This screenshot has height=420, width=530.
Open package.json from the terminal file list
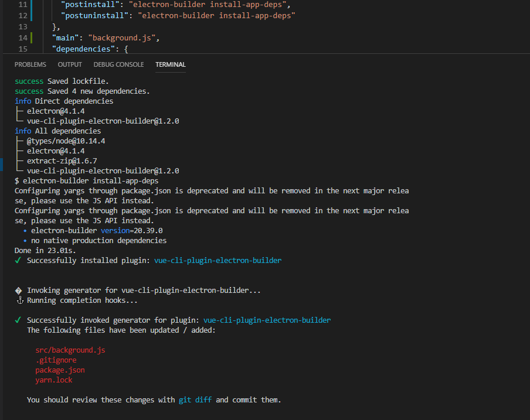(60, 370)
